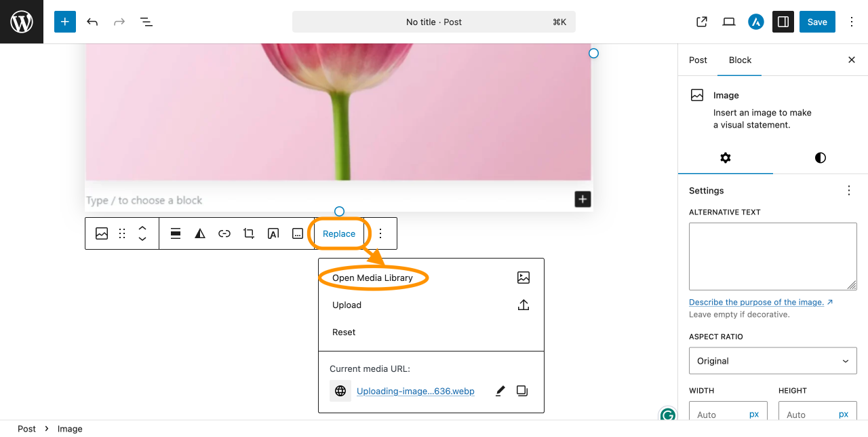Switch to the Post tab in the sidebar
This screenshot has height=437, width=868.
pyautogui.click(x=698, y=60)
